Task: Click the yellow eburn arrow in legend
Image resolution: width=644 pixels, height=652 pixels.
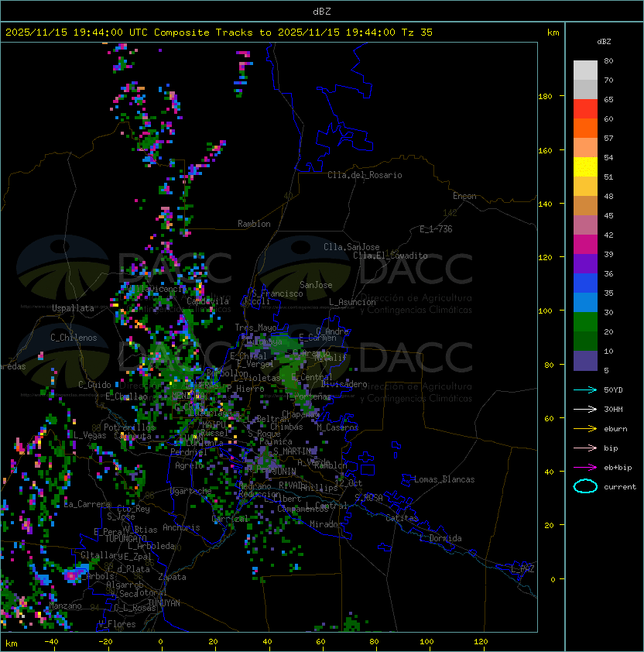Action: tap(585, 429)
